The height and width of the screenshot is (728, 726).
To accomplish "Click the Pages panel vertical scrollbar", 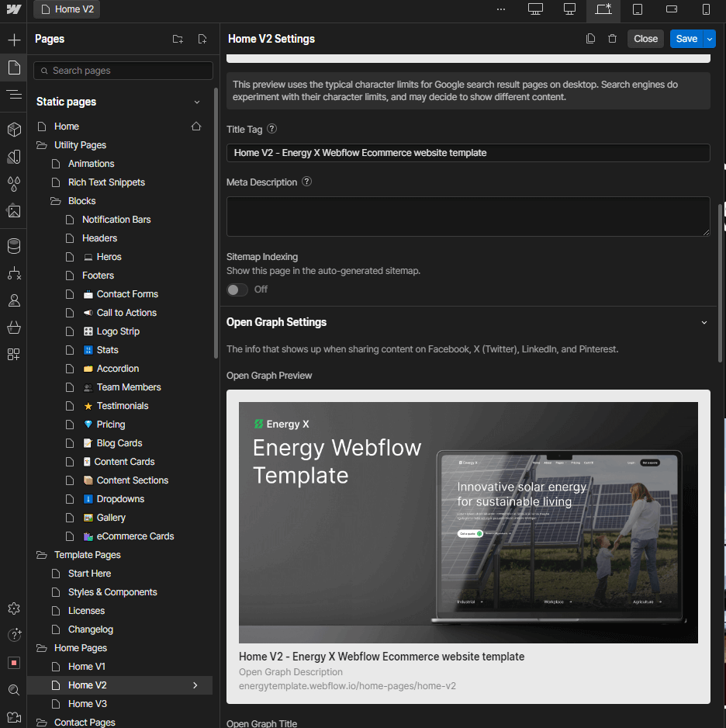I will coord(216,223).
